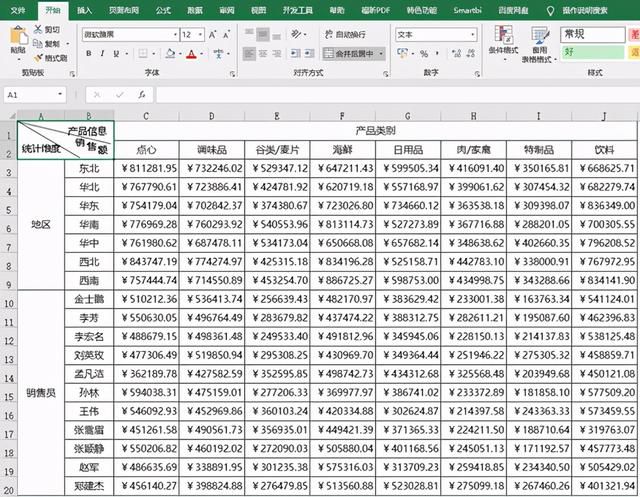Increase decimal places icon
The image size is (640, 497).
click(x=457, y=53)
